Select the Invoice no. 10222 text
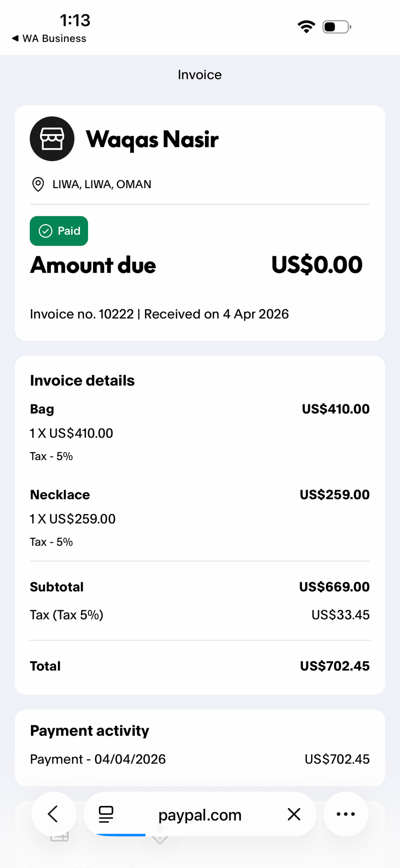 click(82, 314)
